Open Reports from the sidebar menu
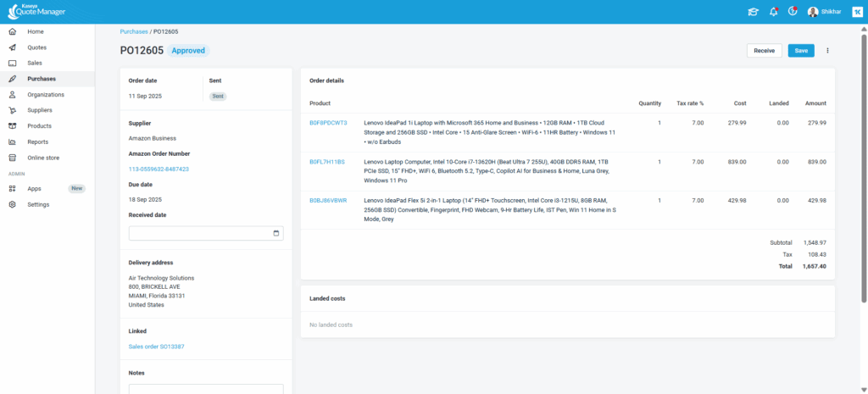The height and width of the screenshot is (394, 868). [37, 142]
